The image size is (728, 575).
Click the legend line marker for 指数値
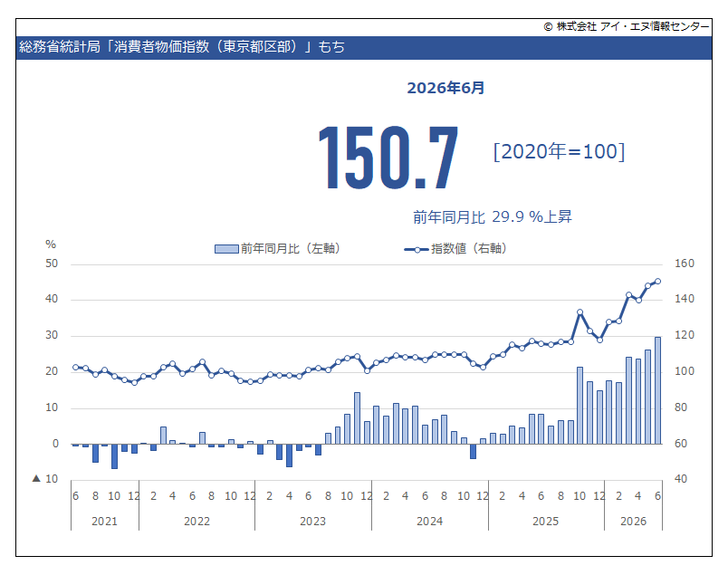click(x=417, y=249)
